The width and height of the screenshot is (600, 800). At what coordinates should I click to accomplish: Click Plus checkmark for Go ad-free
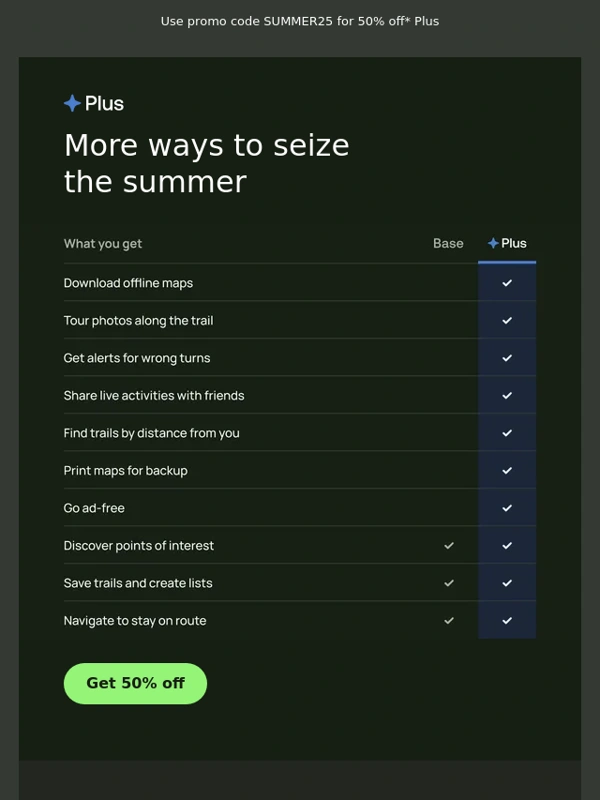click(x=507, y=508)
